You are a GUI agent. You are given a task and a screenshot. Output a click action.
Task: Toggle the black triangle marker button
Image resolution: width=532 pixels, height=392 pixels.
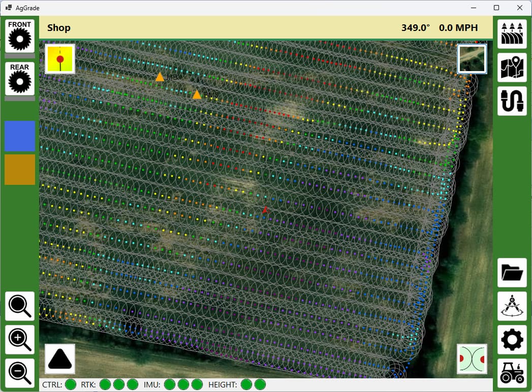point(60,358)
